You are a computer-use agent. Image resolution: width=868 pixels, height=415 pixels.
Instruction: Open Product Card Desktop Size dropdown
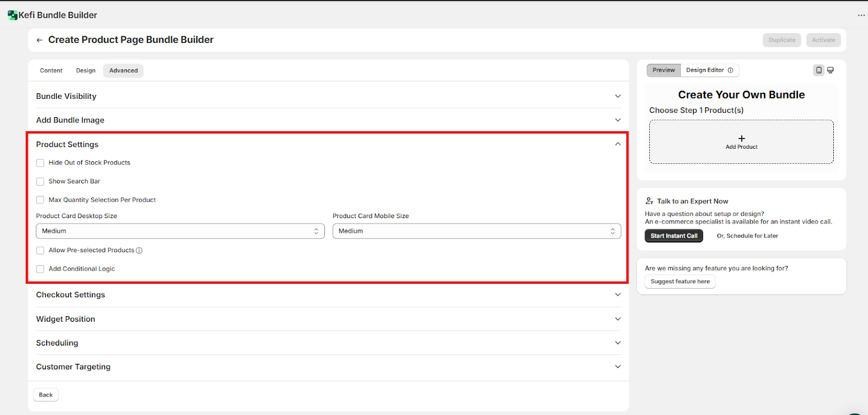pyautogui.click(x=180, y=231)
